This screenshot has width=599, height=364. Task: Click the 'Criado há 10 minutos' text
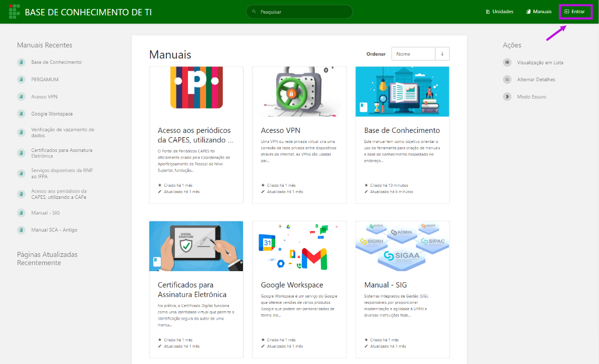pos(389,186)
